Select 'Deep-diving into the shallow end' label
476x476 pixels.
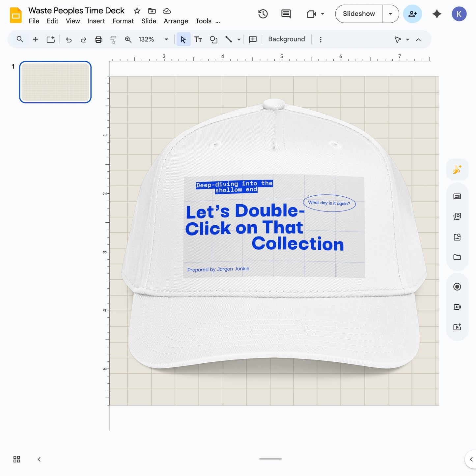(235, 187)
